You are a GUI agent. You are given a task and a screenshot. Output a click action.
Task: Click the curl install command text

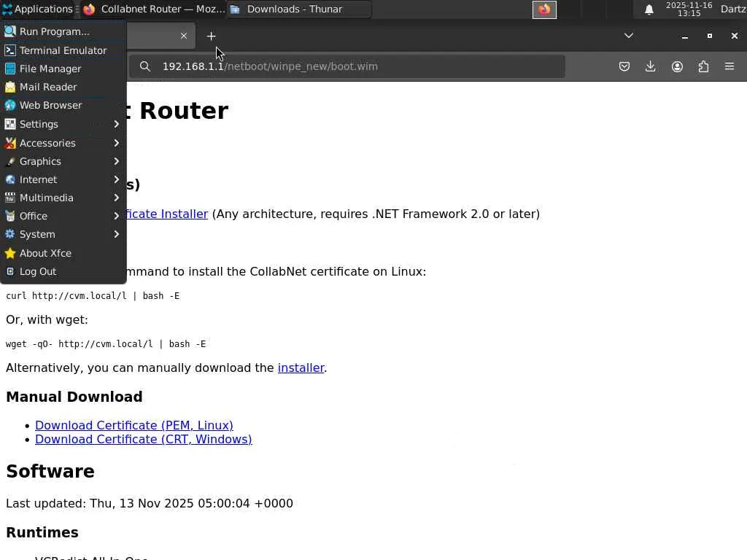pyautogui.click(x=93, y=296)
